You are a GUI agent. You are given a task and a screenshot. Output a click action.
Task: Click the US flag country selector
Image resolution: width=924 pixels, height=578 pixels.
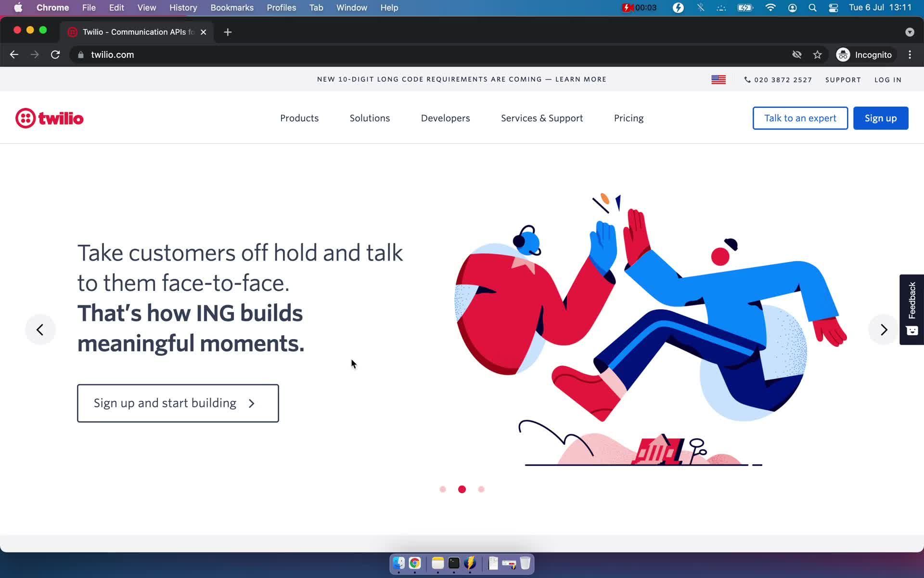pos(718,79)
